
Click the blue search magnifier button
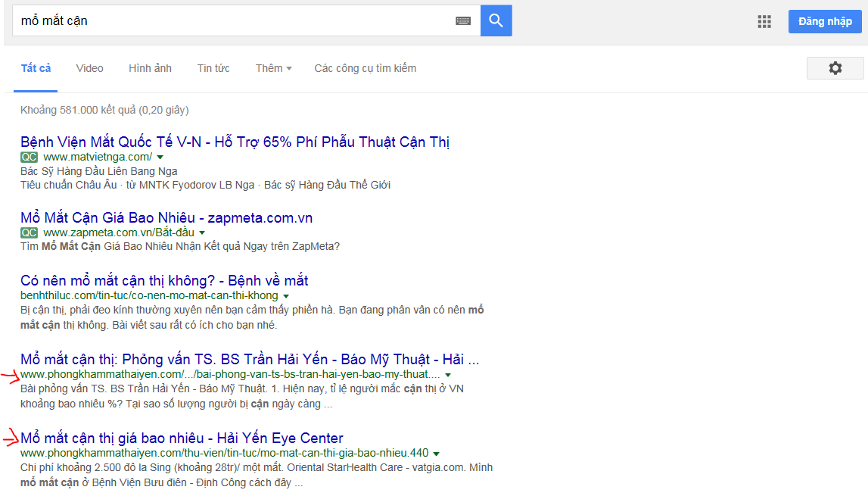click(x=496, y=21)
